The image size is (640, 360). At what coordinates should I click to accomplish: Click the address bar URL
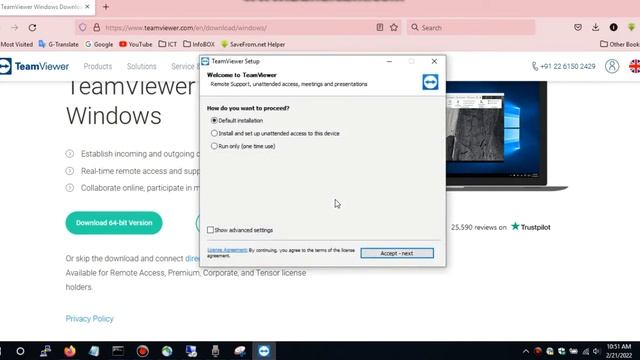pos(186,28)
